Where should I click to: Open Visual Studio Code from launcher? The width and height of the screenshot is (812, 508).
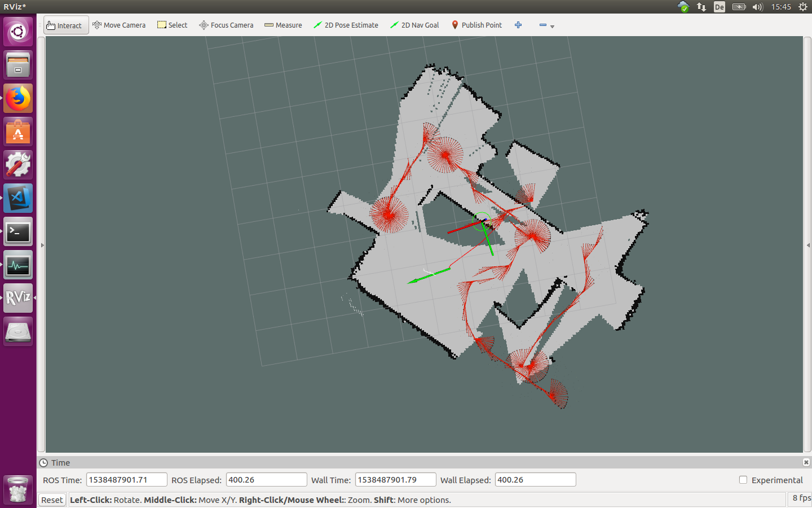18,198
